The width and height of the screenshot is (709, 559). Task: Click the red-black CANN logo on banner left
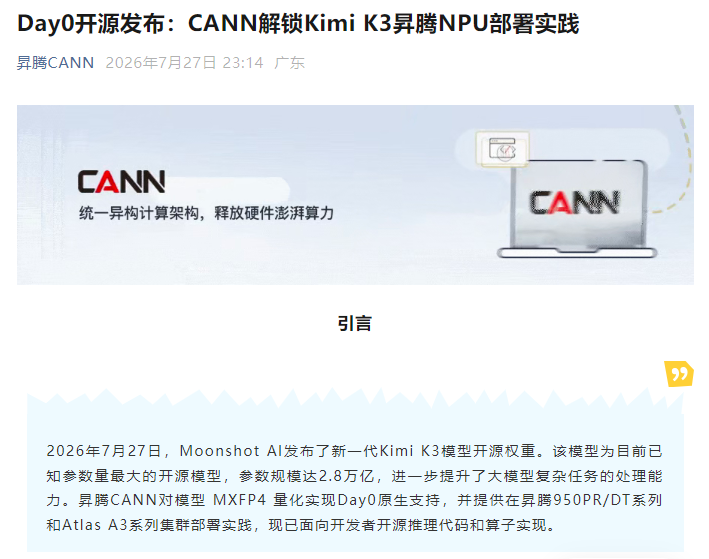121,182
